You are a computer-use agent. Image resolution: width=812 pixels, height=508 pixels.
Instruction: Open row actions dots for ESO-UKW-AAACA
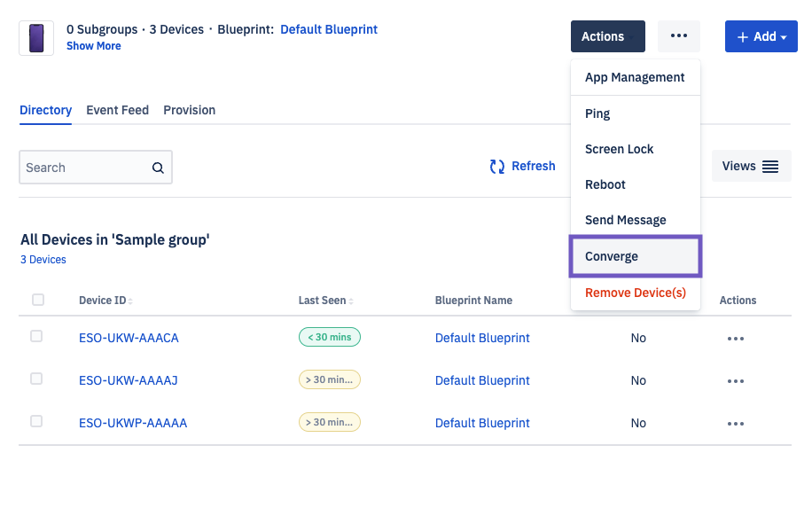736,339
